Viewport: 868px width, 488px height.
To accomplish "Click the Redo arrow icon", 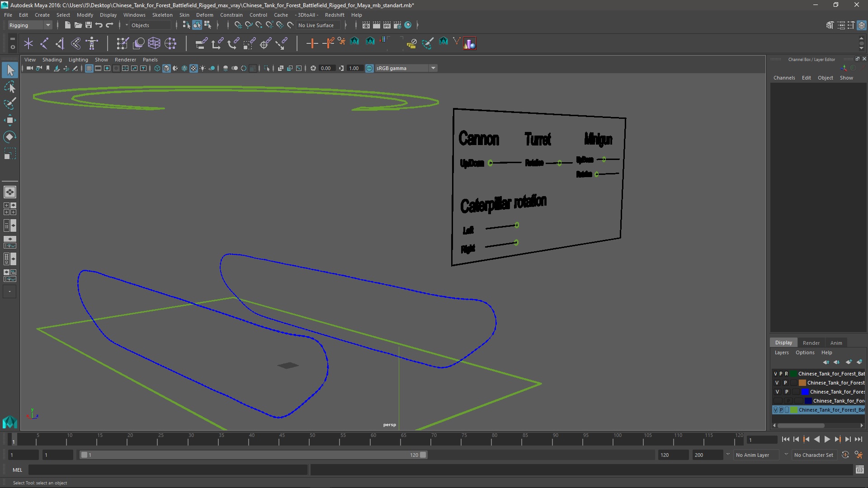I will pyautogui.click(x=110, y=25).
